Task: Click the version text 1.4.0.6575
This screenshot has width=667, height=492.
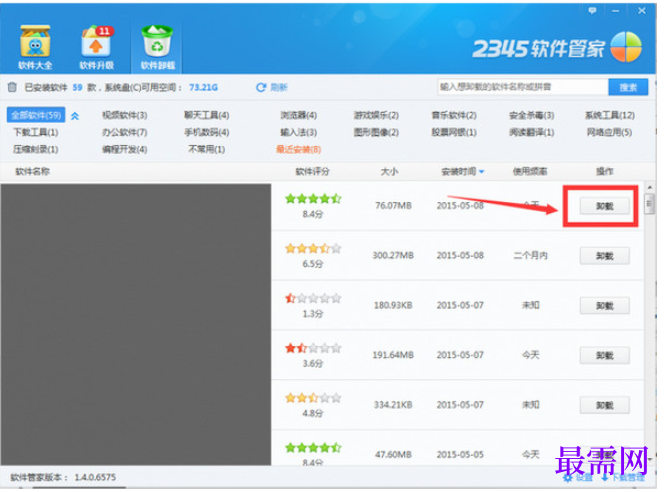Action: click(x=95, y=477)
